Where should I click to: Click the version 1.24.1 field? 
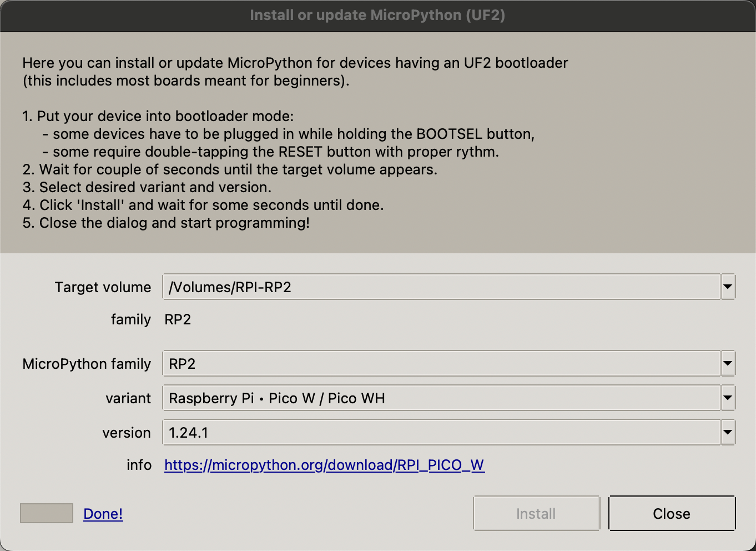441,433
